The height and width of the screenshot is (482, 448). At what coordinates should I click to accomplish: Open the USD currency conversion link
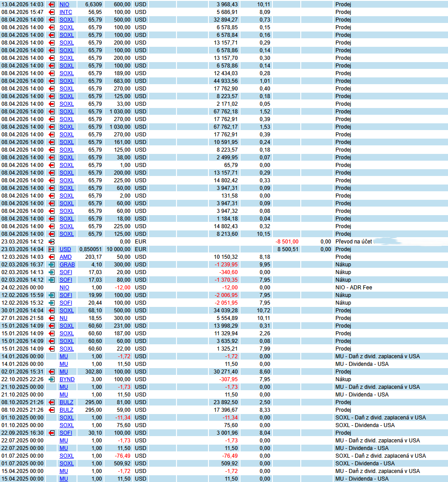65,249
